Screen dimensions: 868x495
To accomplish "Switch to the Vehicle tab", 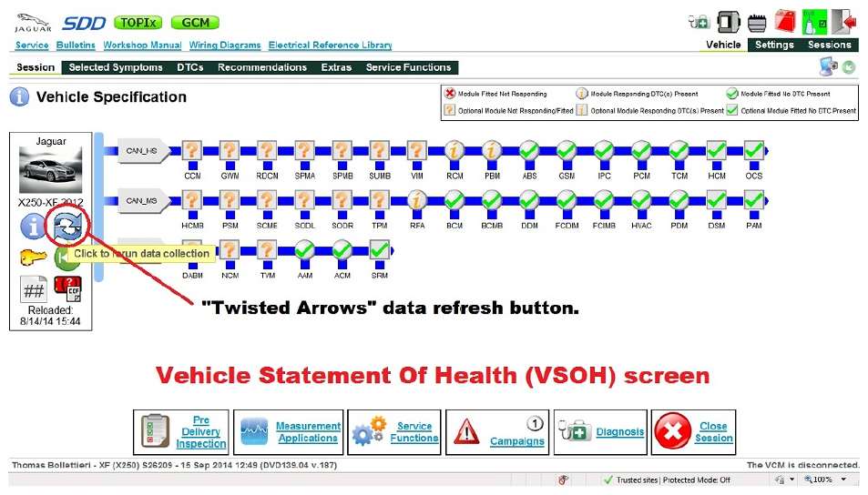I will pos(723,45).
